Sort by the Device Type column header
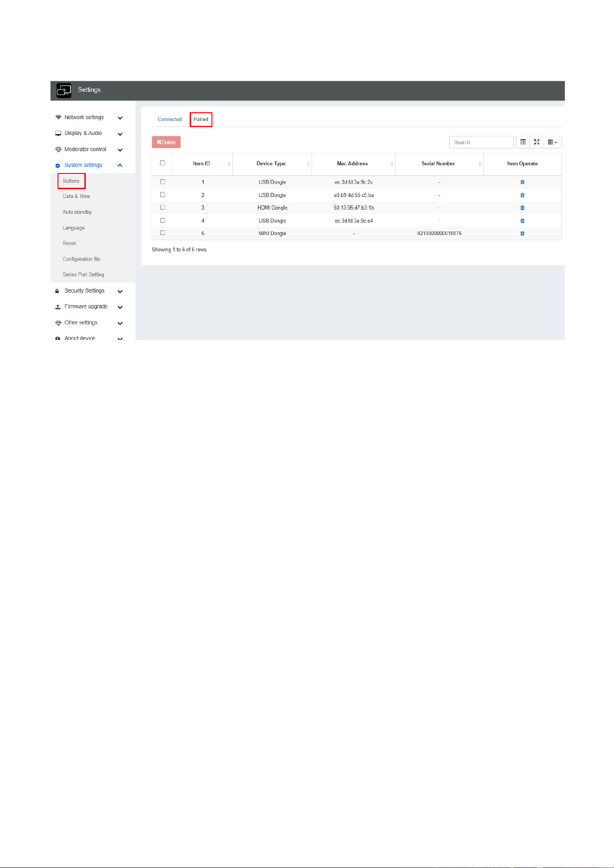This screenshot has width=614, height=868. (272, 164)
